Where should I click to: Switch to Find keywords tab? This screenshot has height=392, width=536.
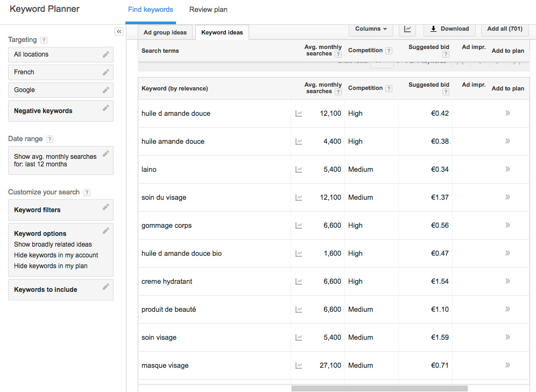coord(150,10)
